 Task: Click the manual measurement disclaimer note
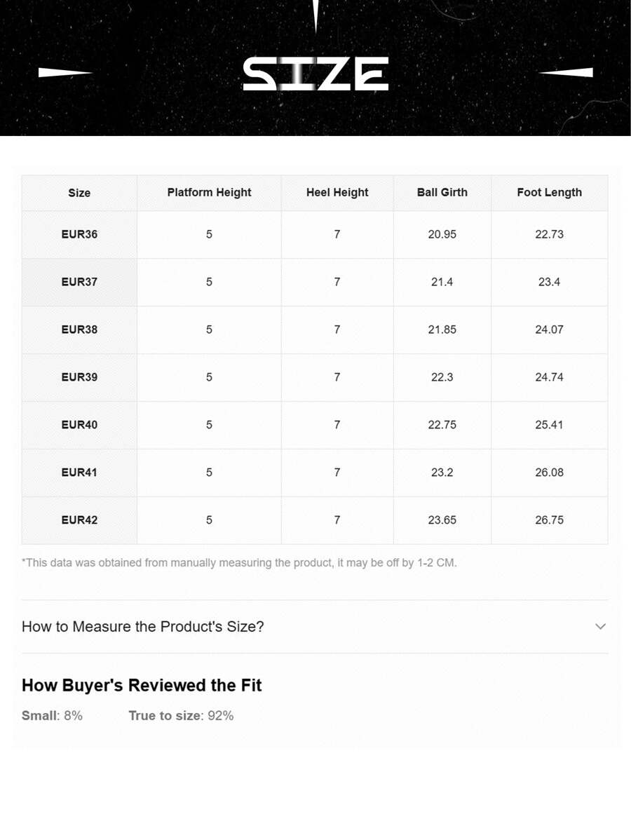[239, 562]
